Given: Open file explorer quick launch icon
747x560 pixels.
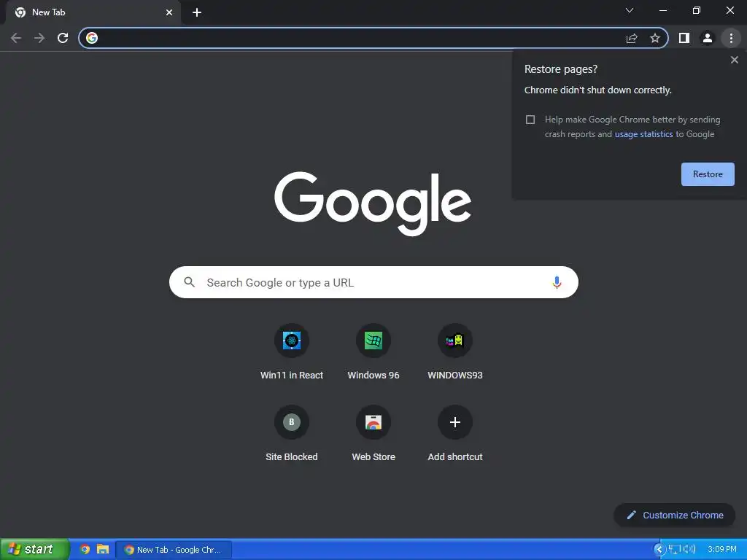Looking at the screenshot, I should tap(103, 549).
